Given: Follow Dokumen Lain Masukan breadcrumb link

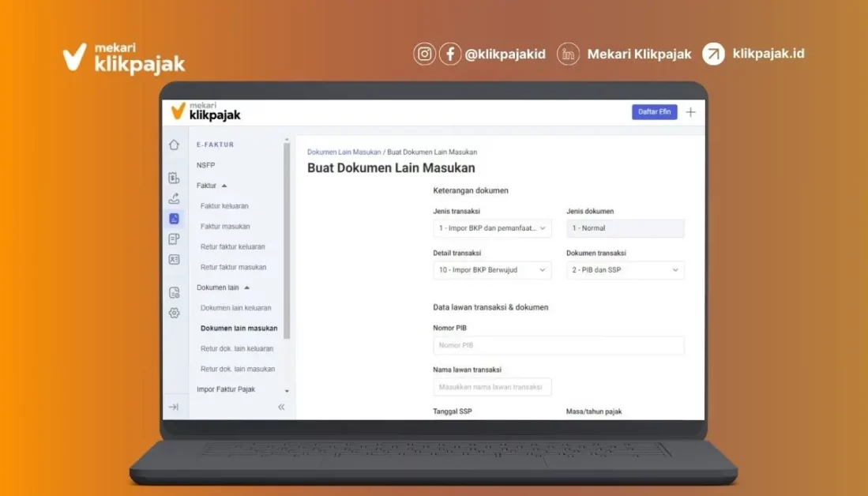Looking at the screenshot, I should click(x=344, y=152).
